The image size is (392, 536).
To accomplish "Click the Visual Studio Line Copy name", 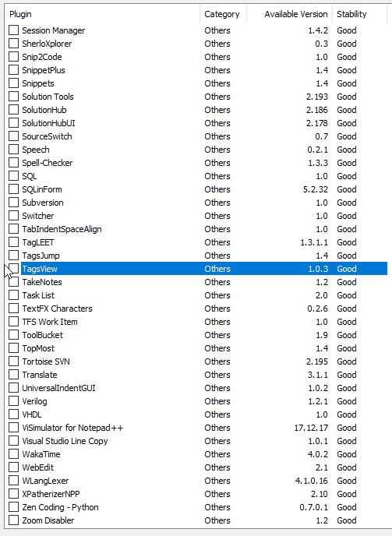I will [65, 441].
